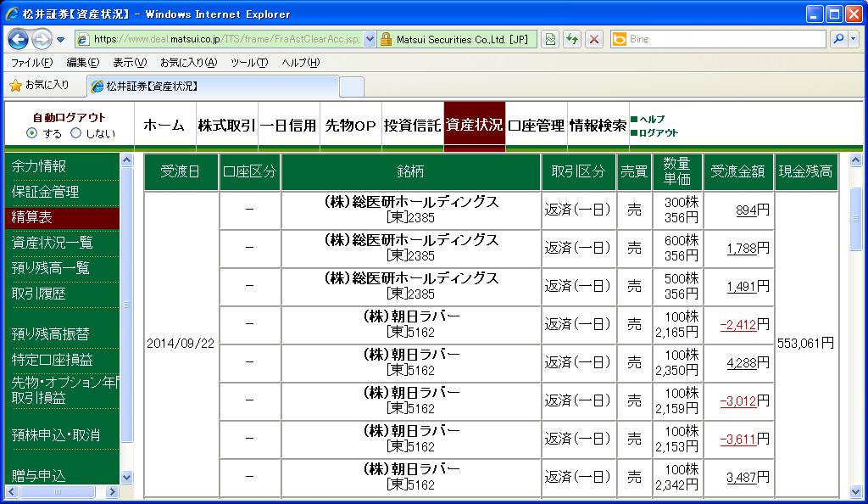The image size is (868, 504).
Task: Expand the recent pages dropdown arrow
Action: click(x=61, y=40)
